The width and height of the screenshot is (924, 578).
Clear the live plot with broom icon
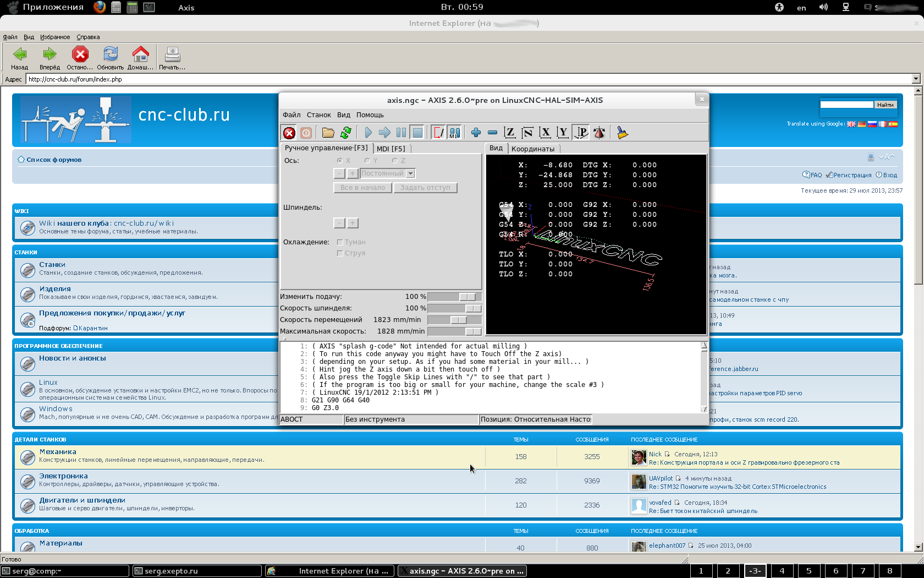[x=622, y=133]
